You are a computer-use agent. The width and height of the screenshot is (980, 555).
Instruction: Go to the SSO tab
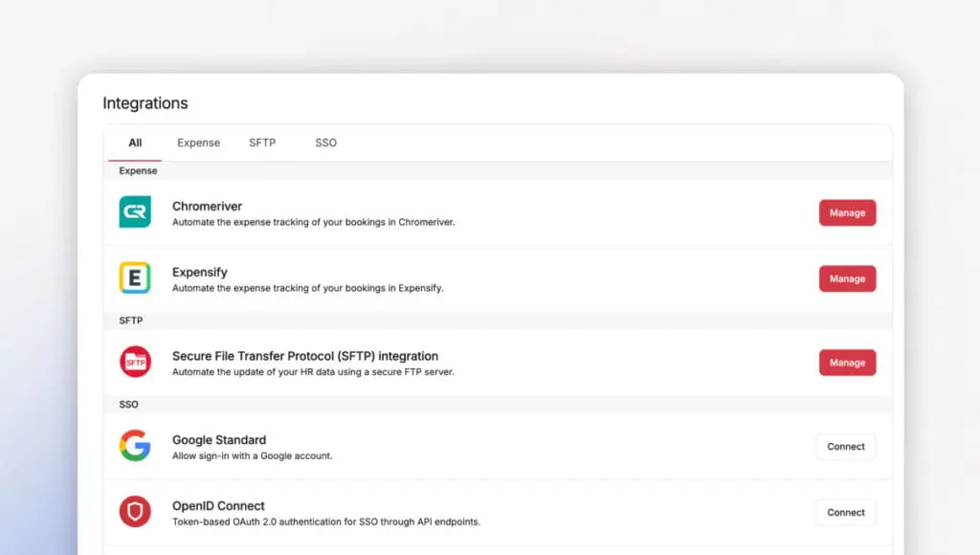point(325,143)
